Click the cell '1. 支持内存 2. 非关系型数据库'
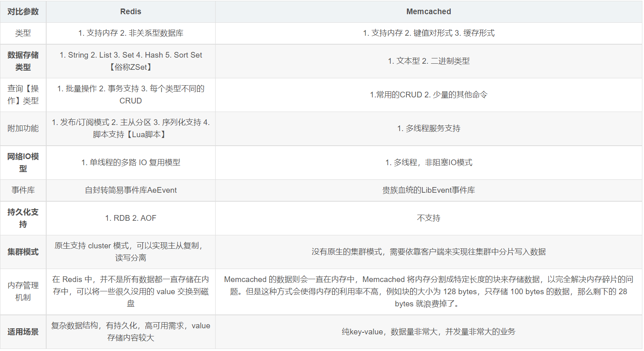Image resolution: width=644 pixels, height=351 pixels. tap(131, 33)
